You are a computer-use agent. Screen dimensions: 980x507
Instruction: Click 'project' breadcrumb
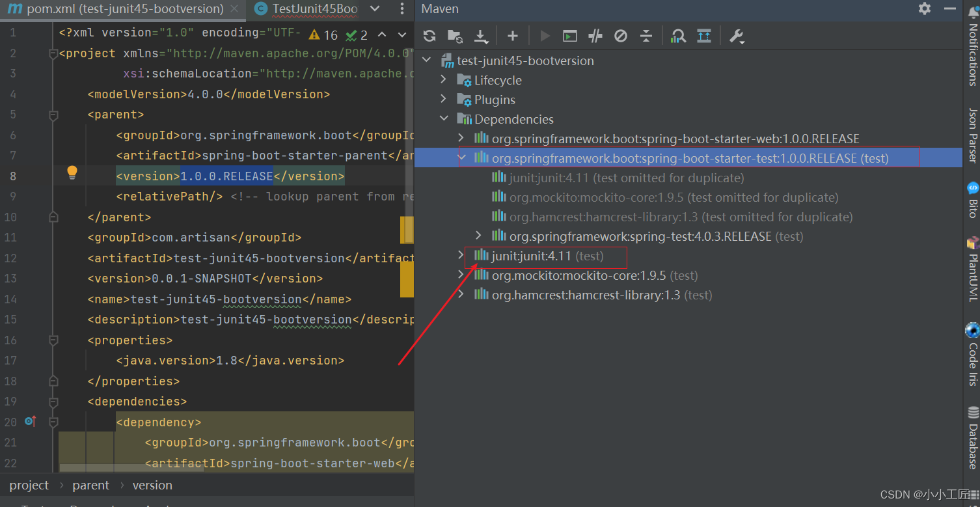[x=29, y=486]
